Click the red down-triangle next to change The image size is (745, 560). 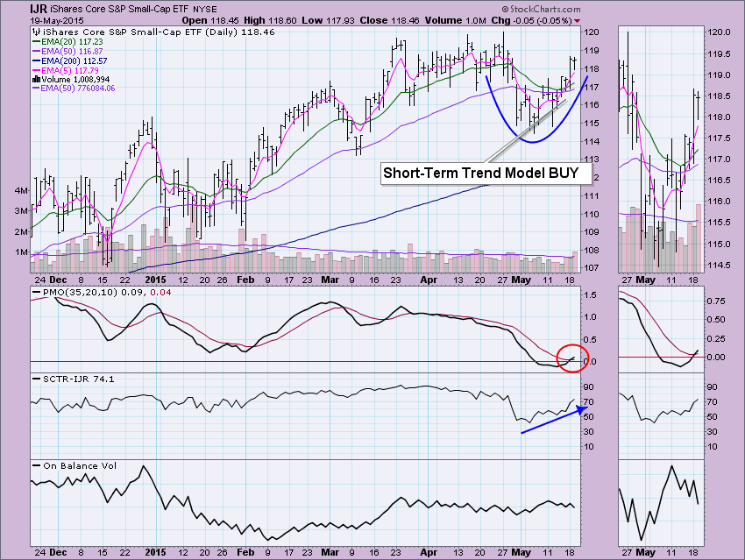click(578, 21)
